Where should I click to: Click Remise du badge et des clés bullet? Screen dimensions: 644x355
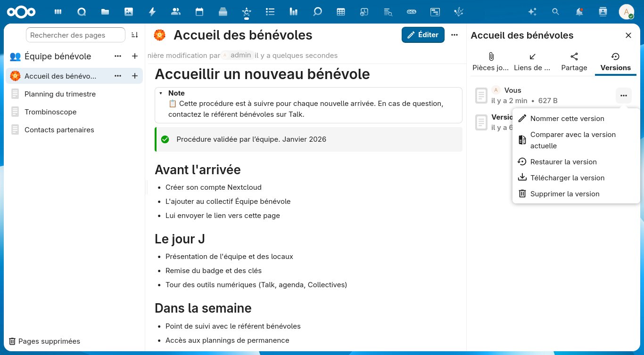(214, 271)
